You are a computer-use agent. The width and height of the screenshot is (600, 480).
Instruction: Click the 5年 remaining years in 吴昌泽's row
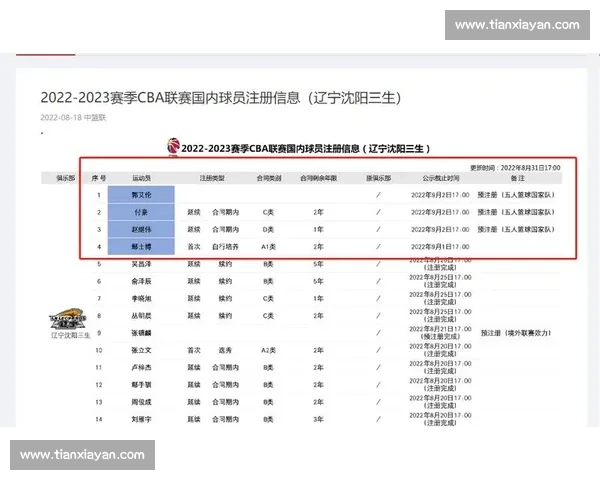point(318,264)
